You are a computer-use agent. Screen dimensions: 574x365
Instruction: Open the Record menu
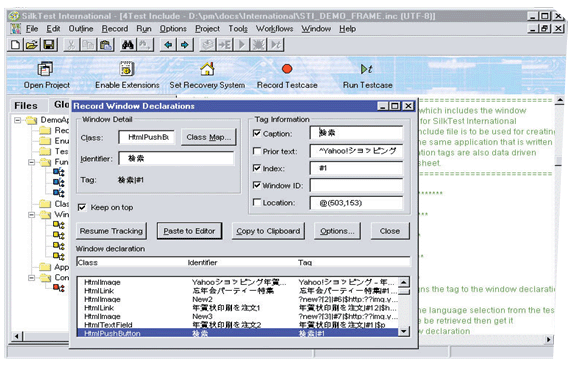pos(115,29)
